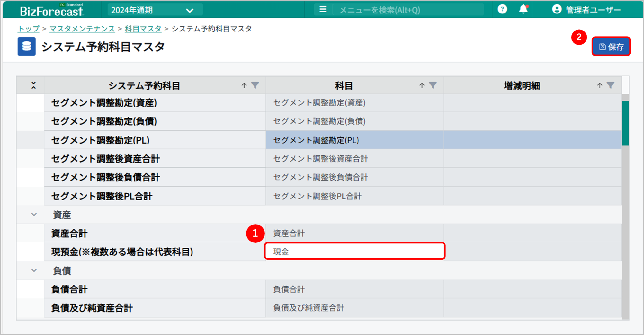Open the notifications bell

click(x=523, y=9)
